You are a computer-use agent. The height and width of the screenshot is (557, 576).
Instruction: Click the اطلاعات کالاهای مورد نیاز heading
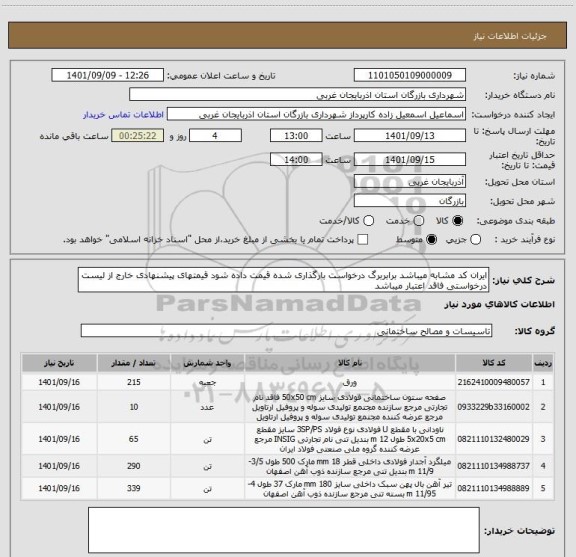point(500,305)
